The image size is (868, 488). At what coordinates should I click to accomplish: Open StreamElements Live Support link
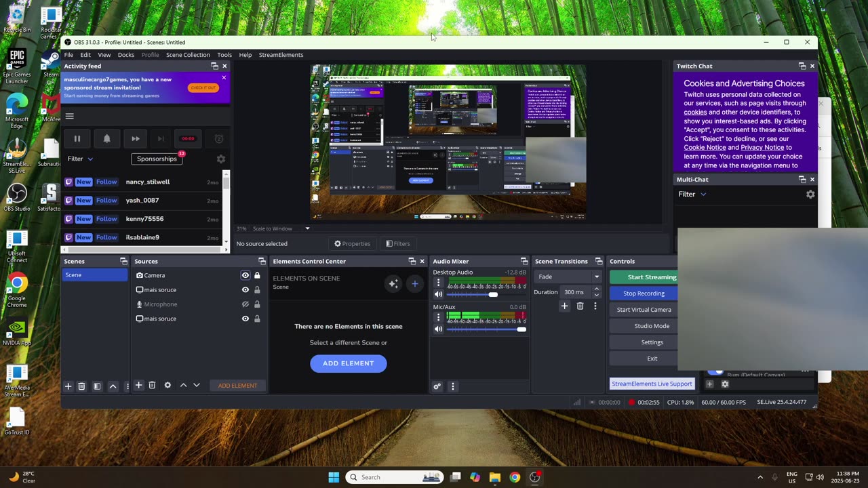[x=652, y=384]
